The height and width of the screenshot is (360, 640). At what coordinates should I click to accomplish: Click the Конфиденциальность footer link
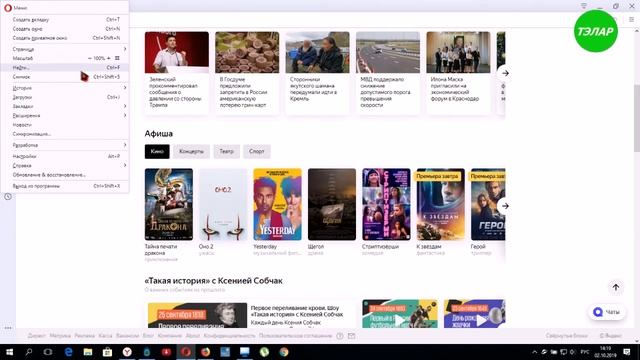[x=229, y=336]
